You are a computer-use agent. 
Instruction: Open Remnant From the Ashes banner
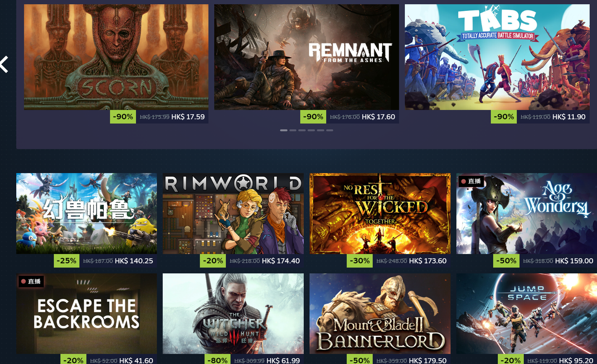tap(306, 57)
